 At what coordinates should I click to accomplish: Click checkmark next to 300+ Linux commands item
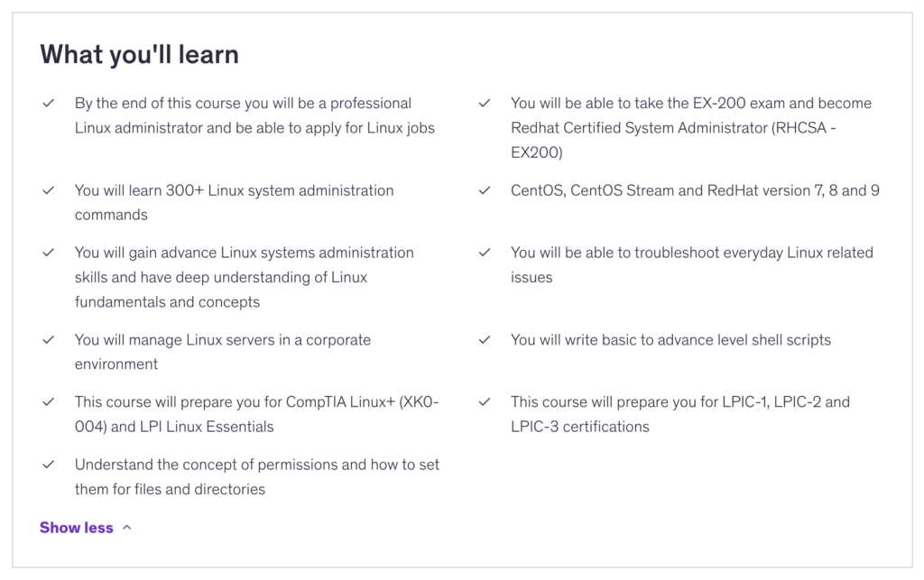point(49,191)
